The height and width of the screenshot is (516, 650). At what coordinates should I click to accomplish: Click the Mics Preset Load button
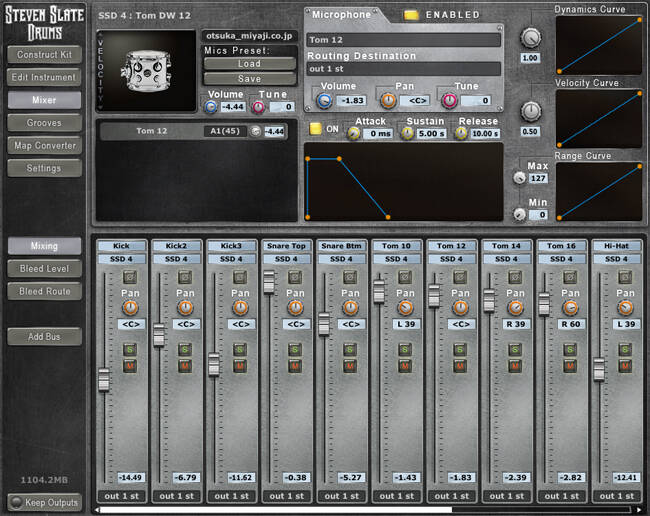coord(250,64)
